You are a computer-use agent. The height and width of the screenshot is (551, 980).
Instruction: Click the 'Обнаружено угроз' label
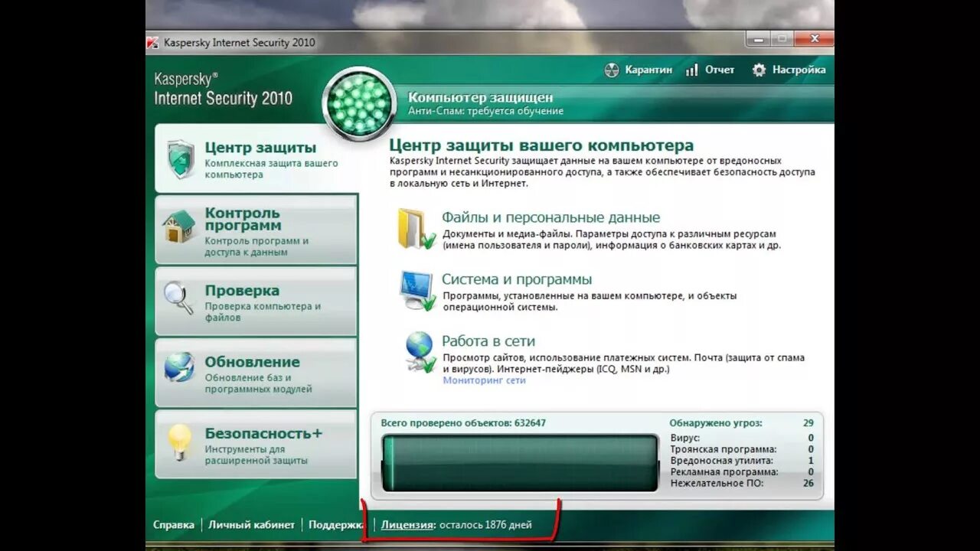716,422
